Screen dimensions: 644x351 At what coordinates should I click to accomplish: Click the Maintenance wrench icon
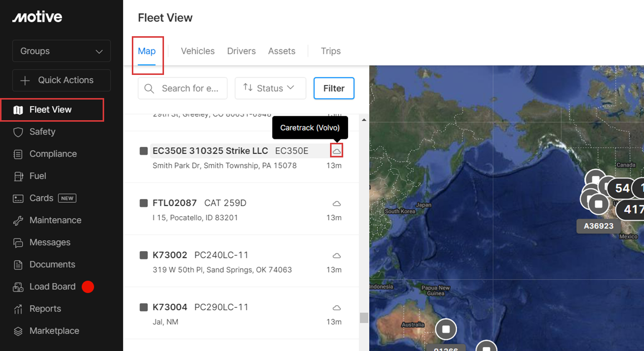point(18,220)
